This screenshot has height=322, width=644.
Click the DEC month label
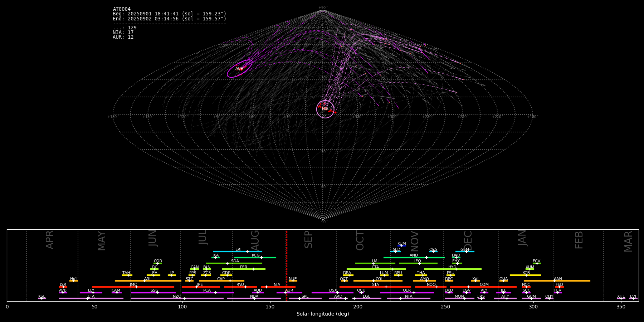pos(468,240)
